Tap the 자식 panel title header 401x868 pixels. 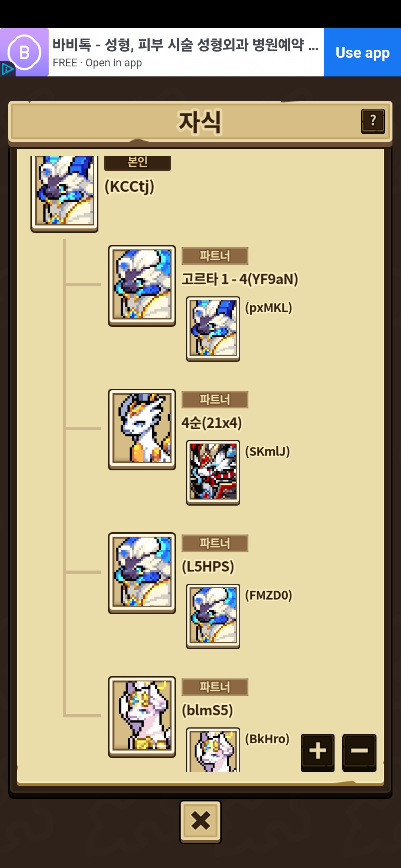point(200,122)
